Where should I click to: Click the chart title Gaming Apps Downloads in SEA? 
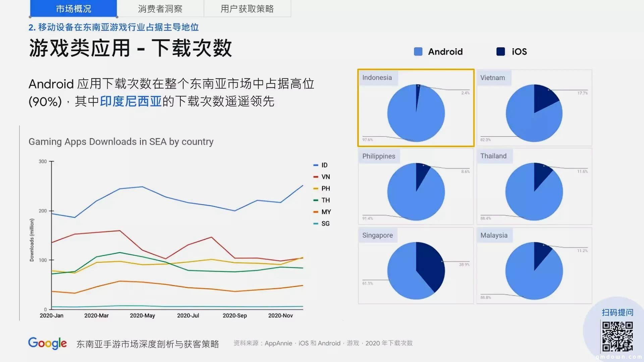[121, 142]
